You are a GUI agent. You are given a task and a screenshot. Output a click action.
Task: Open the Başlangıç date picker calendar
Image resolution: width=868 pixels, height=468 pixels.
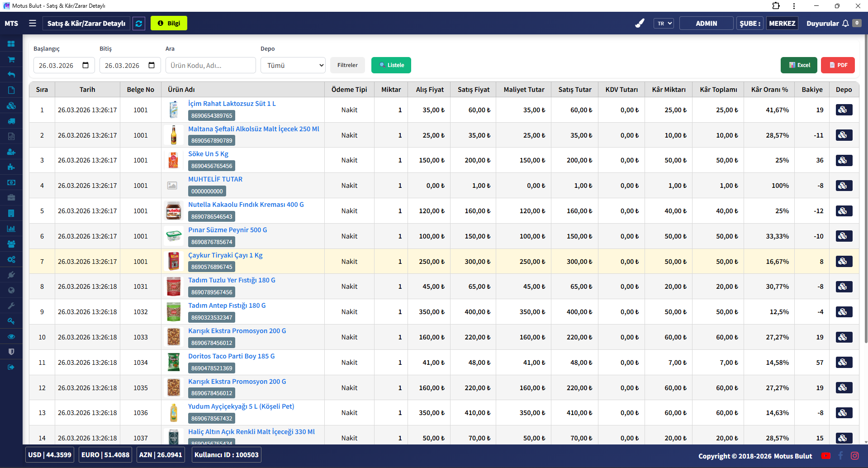point(85,65)
